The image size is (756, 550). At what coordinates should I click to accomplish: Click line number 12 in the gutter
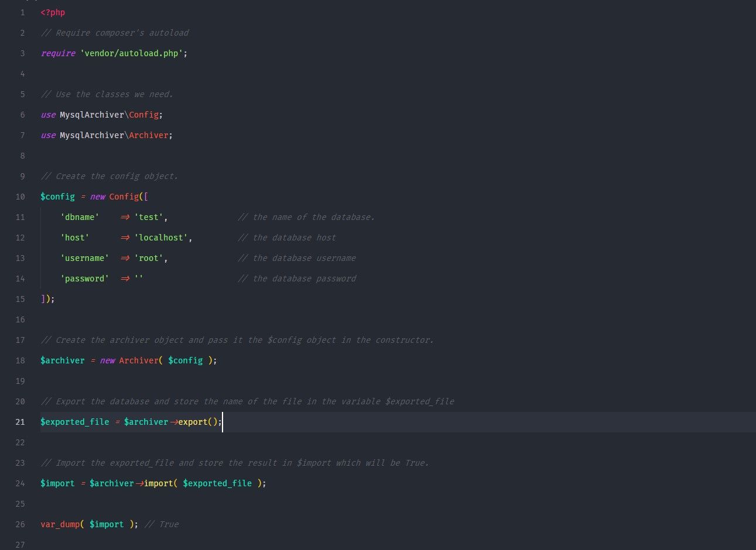[20, 238]
